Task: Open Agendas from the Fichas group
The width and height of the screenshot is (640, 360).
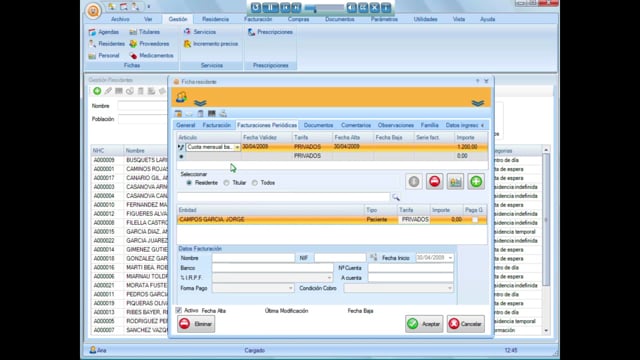Action: [x=104, y=32]
